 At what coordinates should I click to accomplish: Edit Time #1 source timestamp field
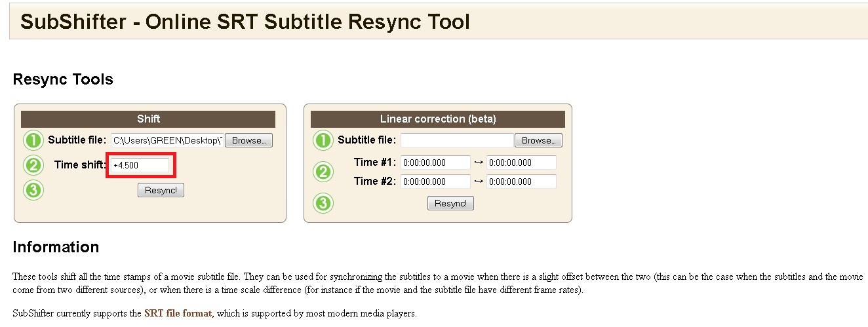tap(435, 163)
